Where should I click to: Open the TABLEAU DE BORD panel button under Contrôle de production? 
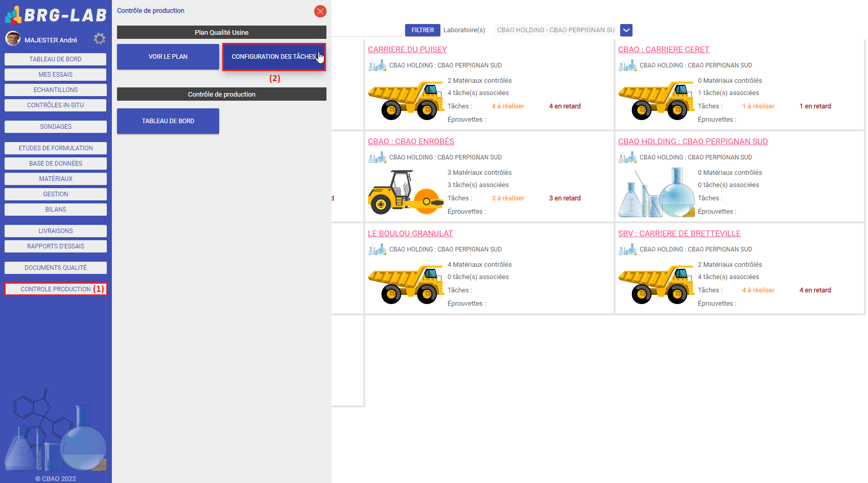[x=168, y=121]
